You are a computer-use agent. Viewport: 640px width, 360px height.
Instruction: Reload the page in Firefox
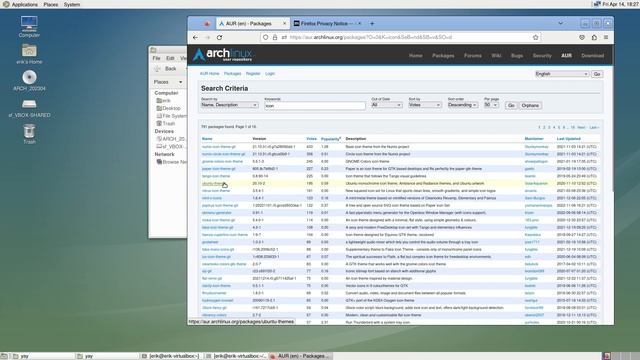pos(220,37)
